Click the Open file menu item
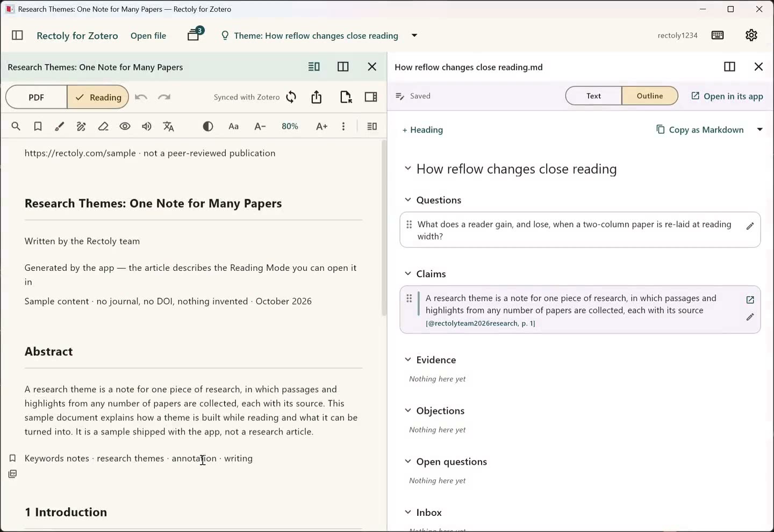Viewport: 774px width, 532px height. [148, 35]
